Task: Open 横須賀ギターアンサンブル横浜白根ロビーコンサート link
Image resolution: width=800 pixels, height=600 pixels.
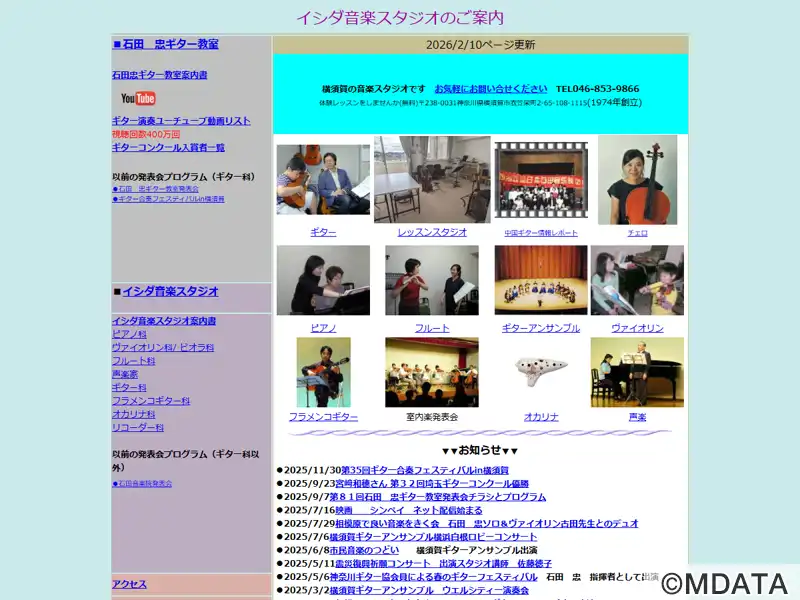Action: pyautogui.click(x=433, y=537)
